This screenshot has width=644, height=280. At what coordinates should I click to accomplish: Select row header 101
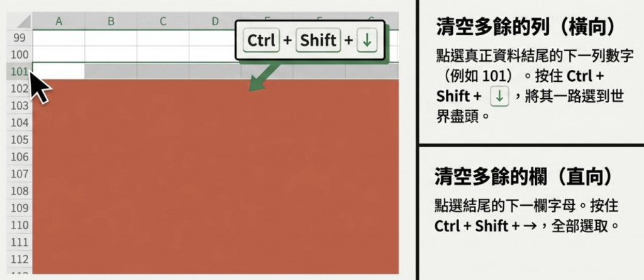pyautogui.click(x=20, y=71)
